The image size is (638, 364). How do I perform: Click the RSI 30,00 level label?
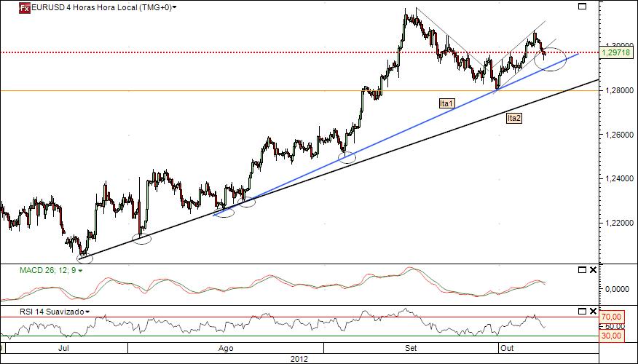click(x=612, y=336)
